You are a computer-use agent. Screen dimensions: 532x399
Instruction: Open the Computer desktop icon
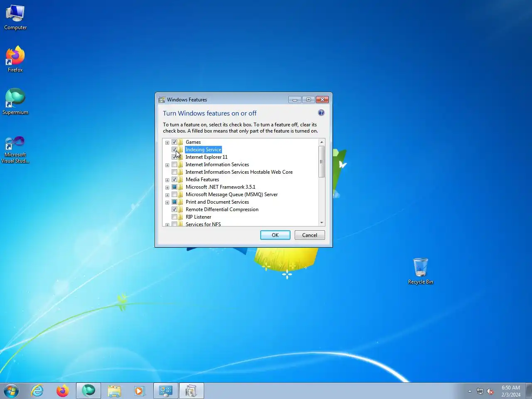[15, 17]
